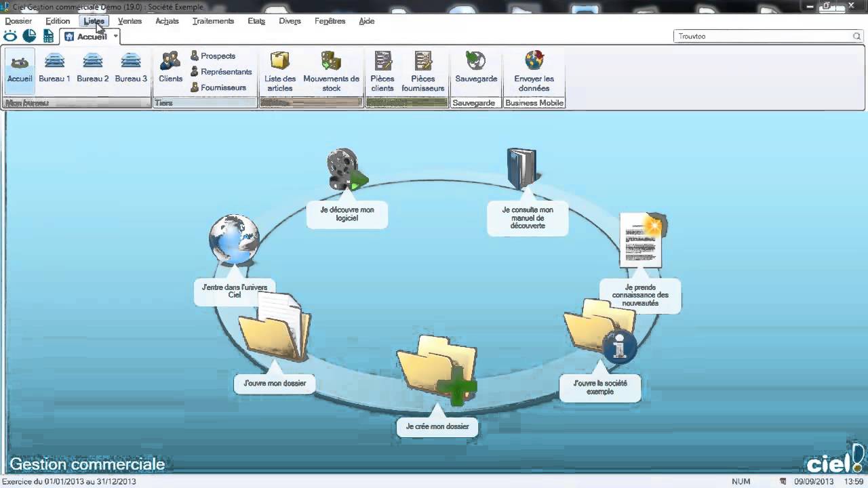This screenshot has width=868, height=488.
Task: Open the Aide menu
Action: pos(367,21)
